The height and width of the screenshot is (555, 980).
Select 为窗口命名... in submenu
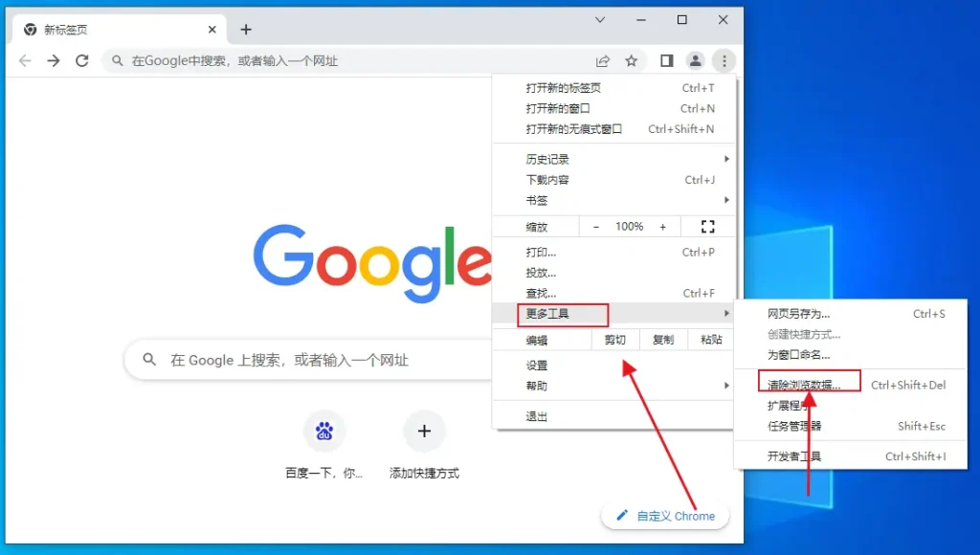coord(851,354)
